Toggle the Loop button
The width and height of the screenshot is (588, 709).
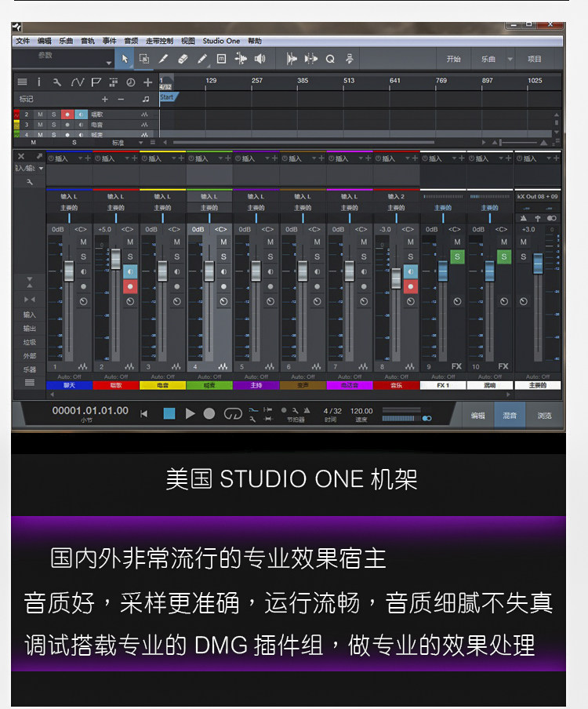tap(233, 414)
